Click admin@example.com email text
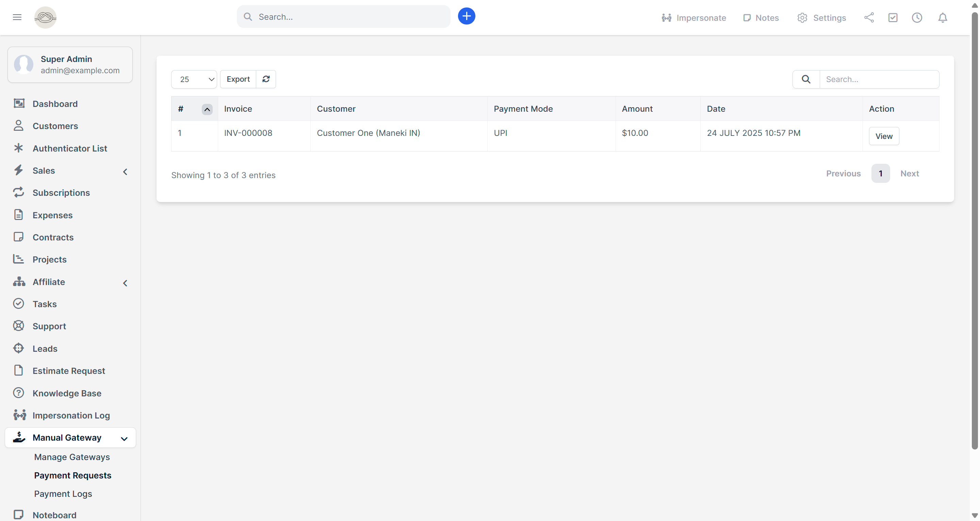Viewport: 980px width, 521px height. [x=80, y=70]
